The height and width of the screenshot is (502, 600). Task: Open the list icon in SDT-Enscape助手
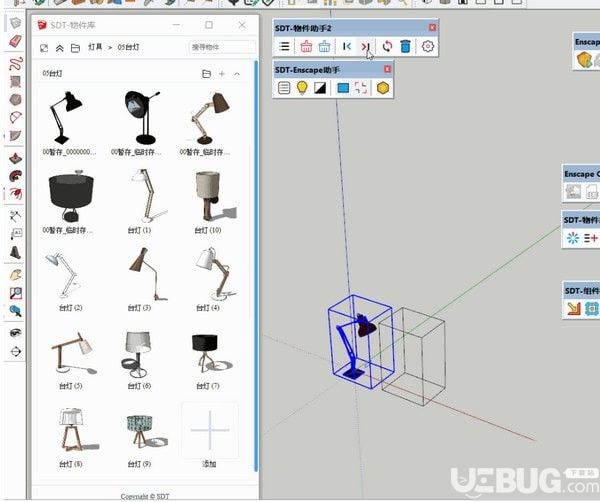point(284,88)
